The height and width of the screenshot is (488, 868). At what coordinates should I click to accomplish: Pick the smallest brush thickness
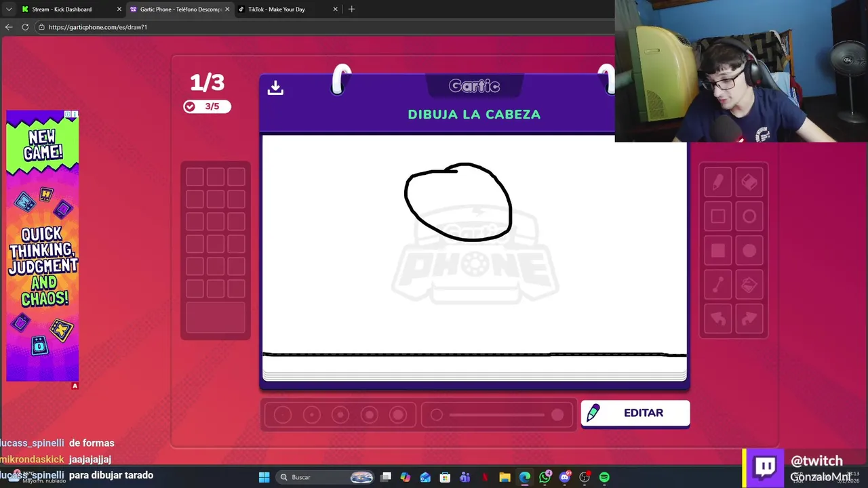coord(283,415)
